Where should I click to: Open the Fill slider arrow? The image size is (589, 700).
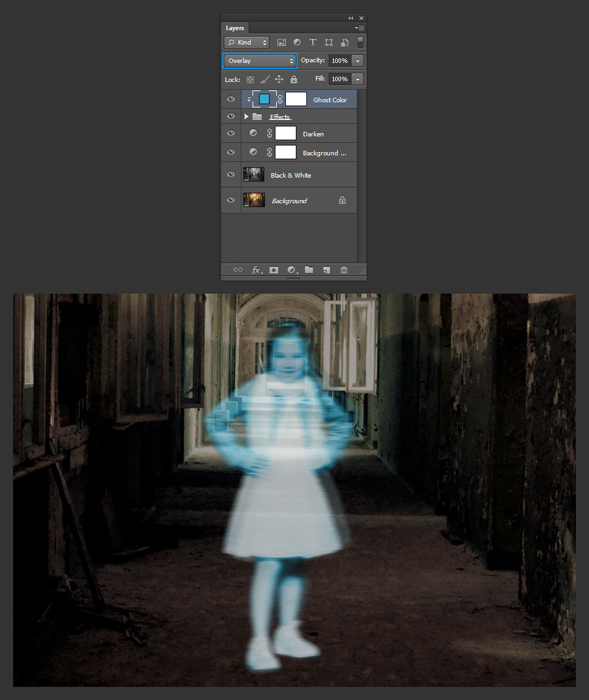[357, 79]
